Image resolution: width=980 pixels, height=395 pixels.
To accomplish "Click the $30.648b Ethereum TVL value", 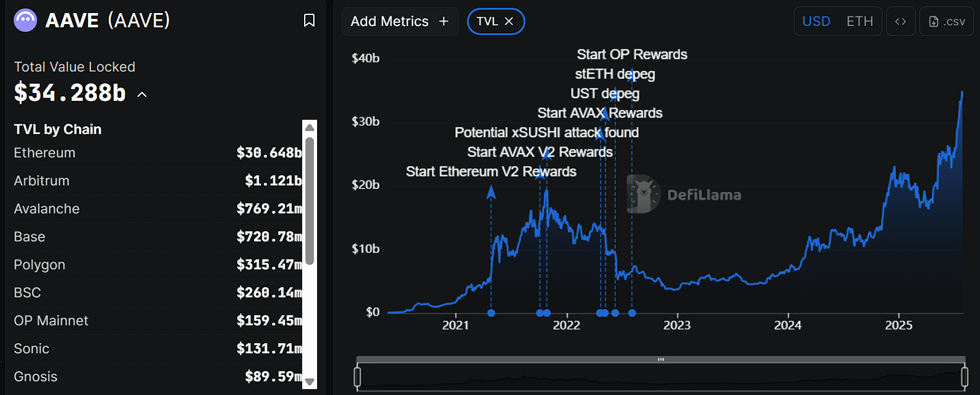I will pyautogui.click(x=269, y=153).
